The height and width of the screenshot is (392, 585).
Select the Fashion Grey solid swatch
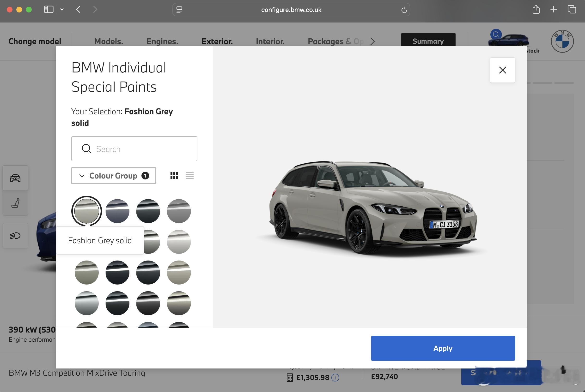coord(87,211)
